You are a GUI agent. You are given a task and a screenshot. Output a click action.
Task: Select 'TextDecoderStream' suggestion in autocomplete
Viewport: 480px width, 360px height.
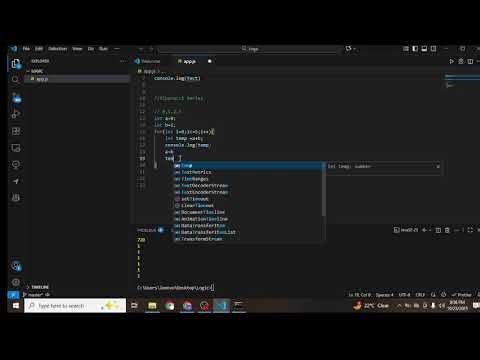248,186
